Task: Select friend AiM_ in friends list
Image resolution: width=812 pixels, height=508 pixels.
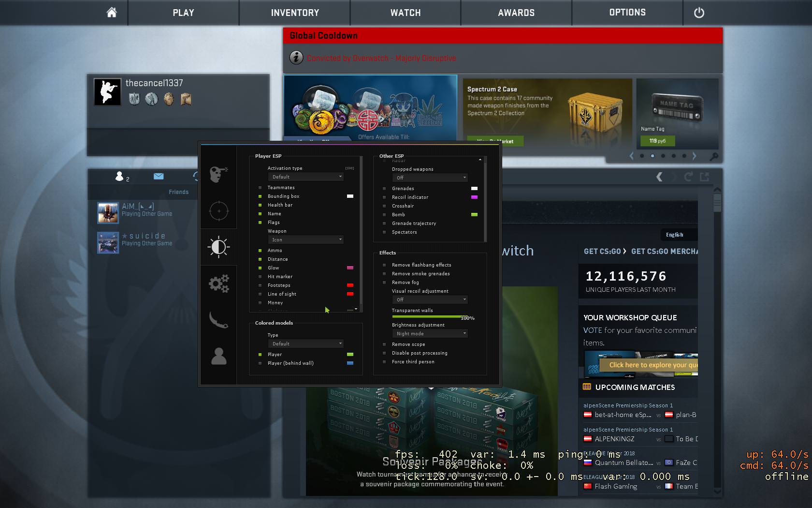Action: (x=135, y=213)
